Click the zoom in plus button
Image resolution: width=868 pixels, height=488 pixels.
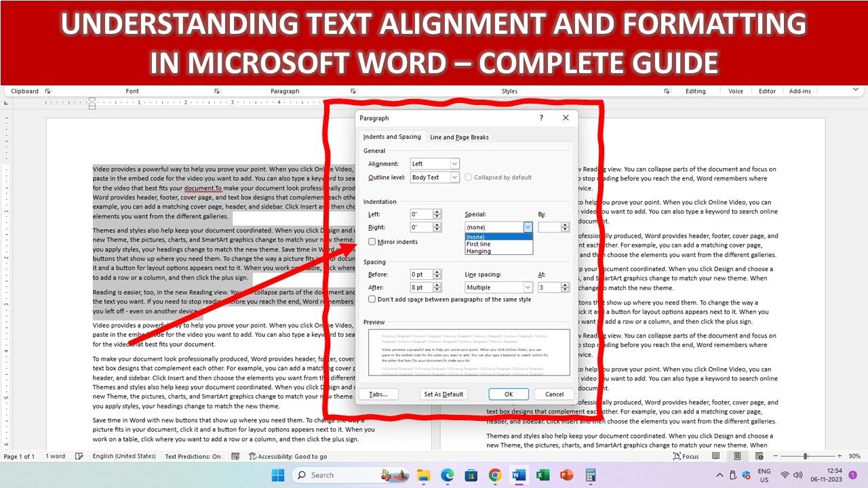click(840, 456)
